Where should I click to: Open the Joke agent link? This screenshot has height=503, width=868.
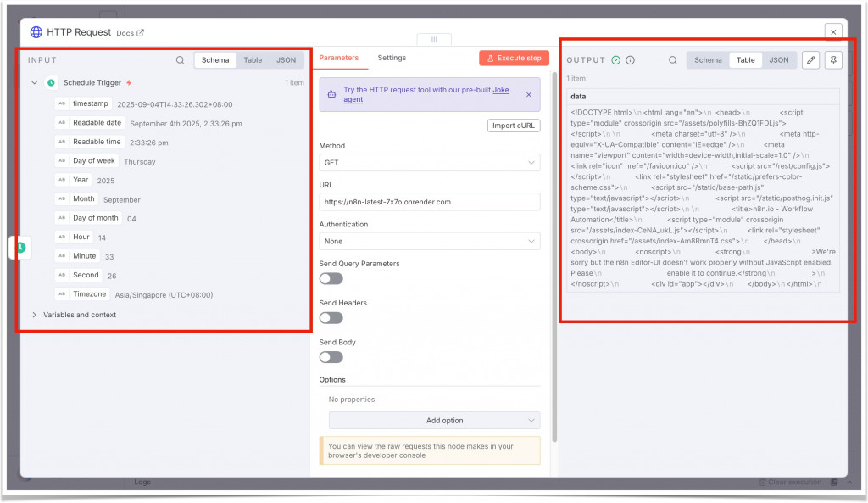click(x=426, y=94)
